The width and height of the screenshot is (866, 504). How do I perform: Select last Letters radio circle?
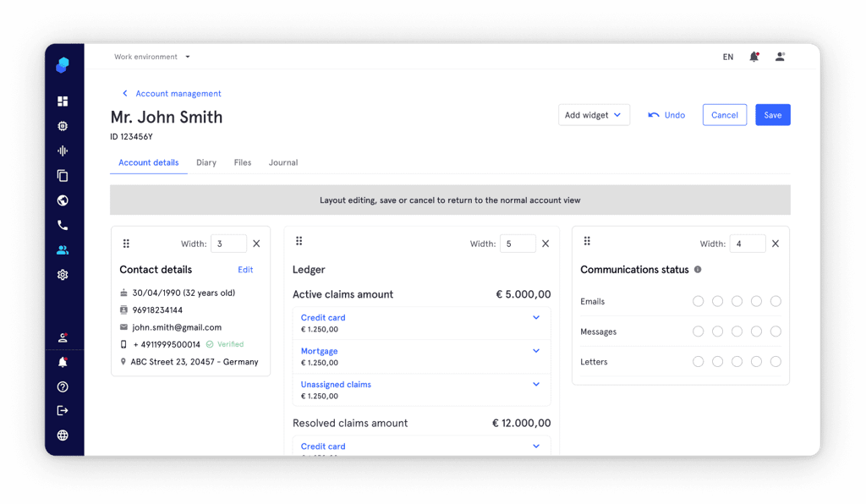pos(776,362)
